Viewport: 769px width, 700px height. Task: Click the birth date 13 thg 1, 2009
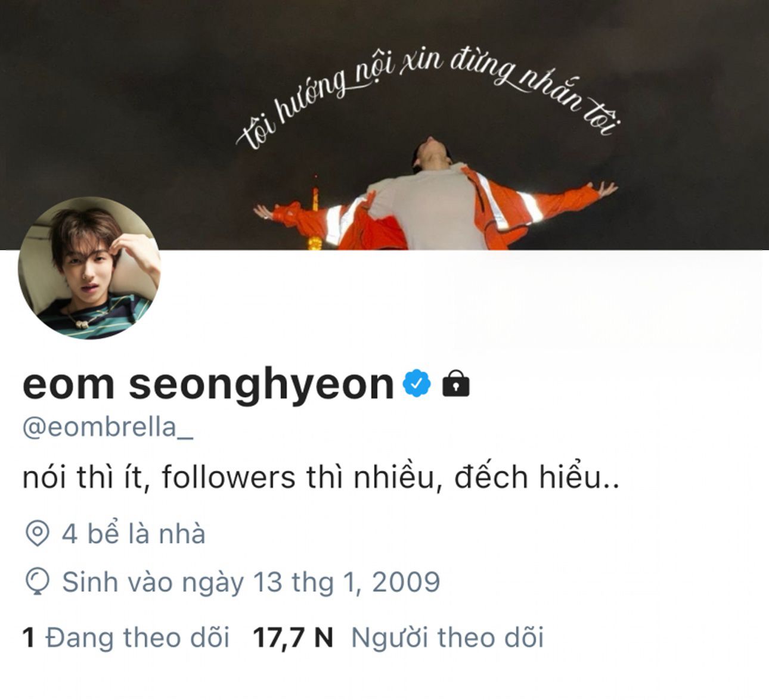[346, 582]
